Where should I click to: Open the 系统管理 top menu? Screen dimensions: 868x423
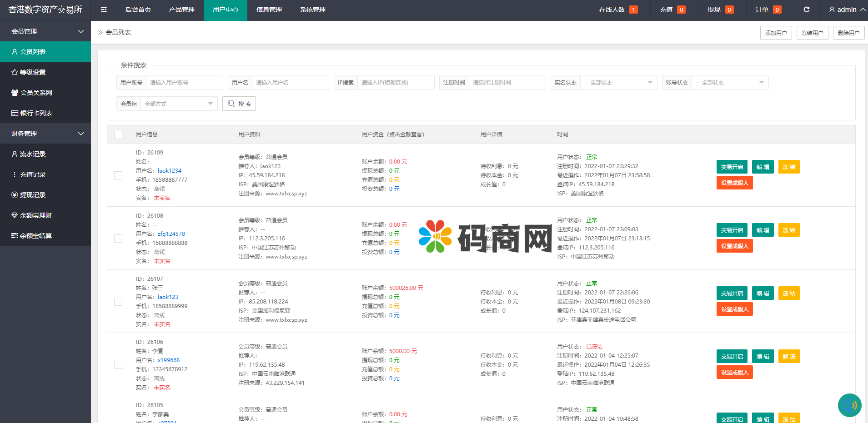313,10
